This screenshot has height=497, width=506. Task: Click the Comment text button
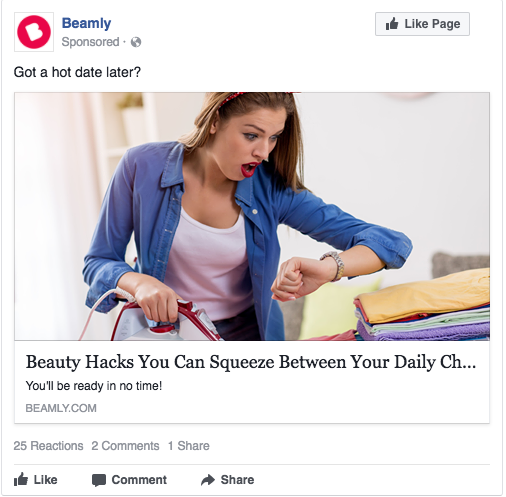[x=139, y=480]
